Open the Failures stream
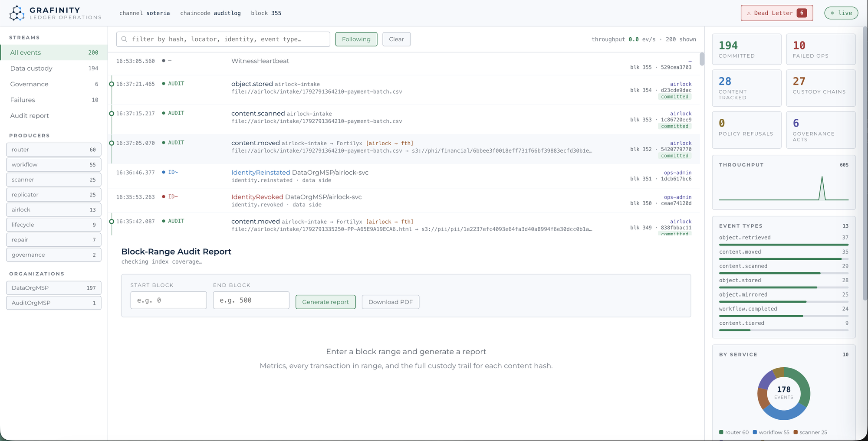 click(54, 100)
